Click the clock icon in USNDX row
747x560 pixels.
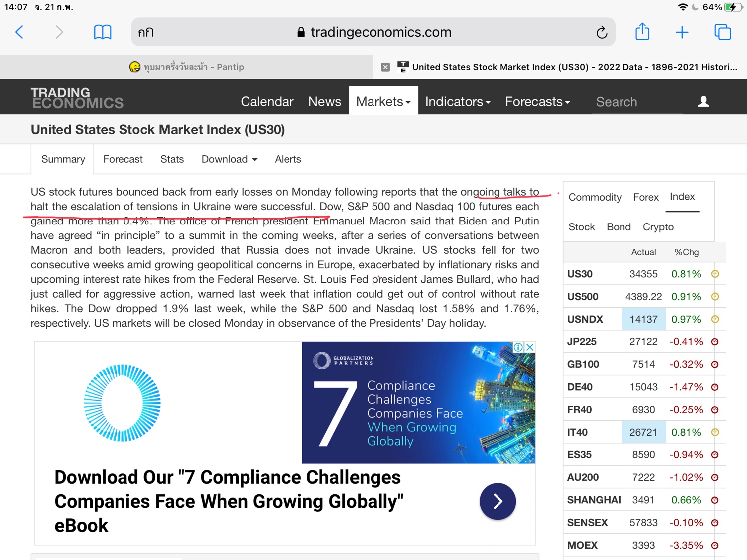[x=715, y=319]
